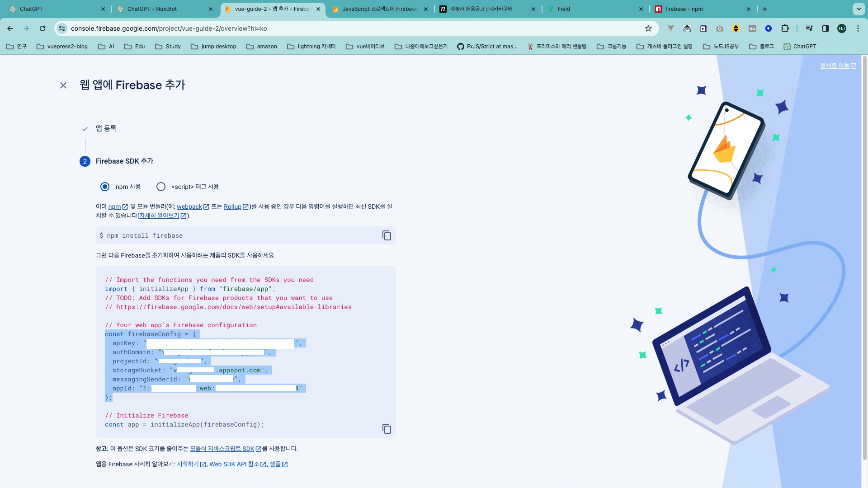The height and width of the screenshot is (488, 868).
Task: Open the lightning 커넥터 bookmark folder
Action: pyautogui.click(x=311, y=47)
